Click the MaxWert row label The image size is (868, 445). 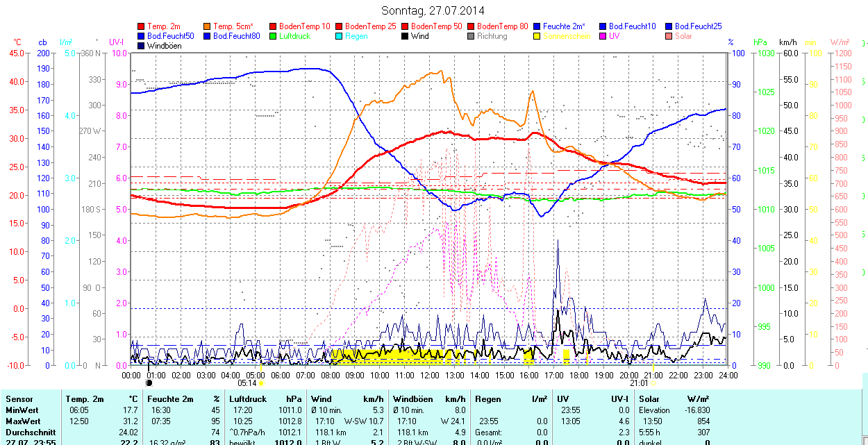[24, 421]
